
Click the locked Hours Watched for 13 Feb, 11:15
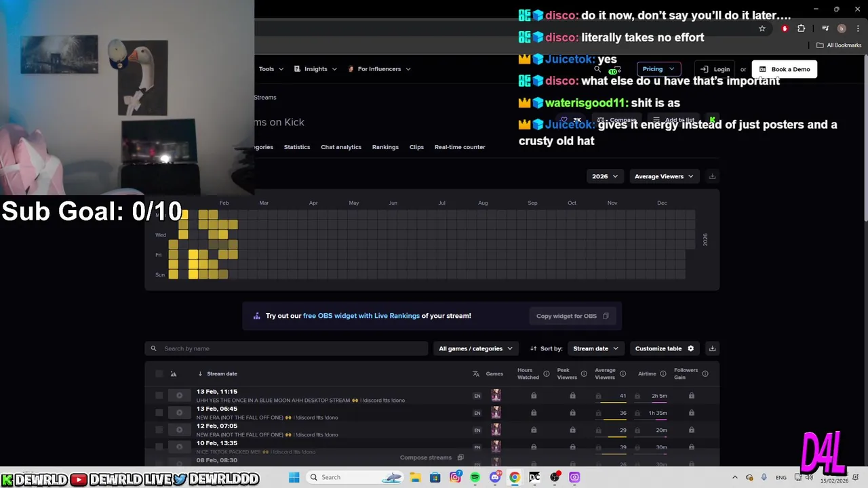pos(534,396)
